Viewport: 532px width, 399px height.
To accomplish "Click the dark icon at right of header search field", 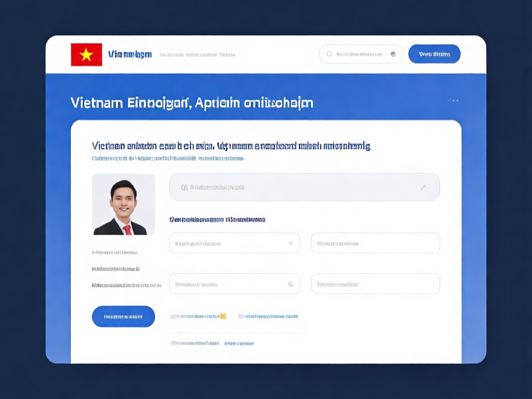I will click(x=393, y=54).
